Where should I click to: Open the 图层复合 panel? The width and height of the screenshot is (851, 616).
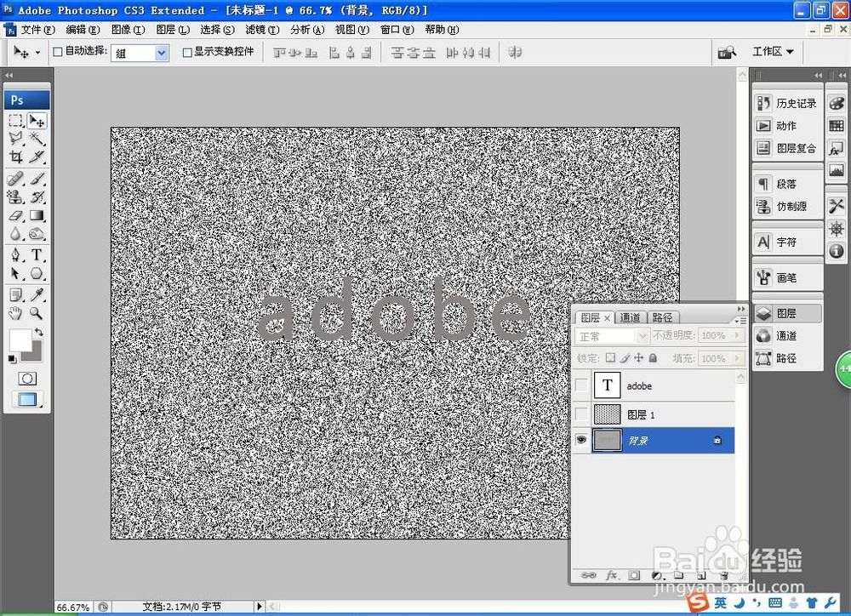point(787,148)
